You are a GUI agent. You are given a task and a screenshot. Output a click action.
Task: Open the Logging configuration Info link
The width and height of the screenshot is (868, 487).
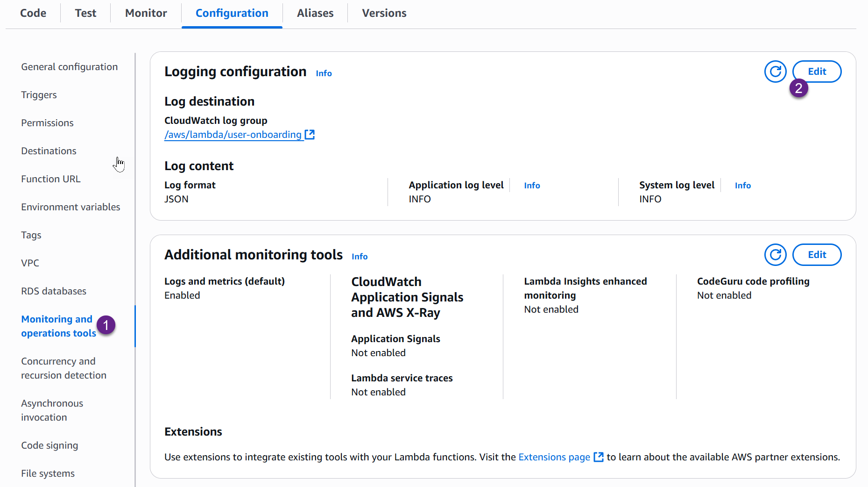click(x=324, y=73)
